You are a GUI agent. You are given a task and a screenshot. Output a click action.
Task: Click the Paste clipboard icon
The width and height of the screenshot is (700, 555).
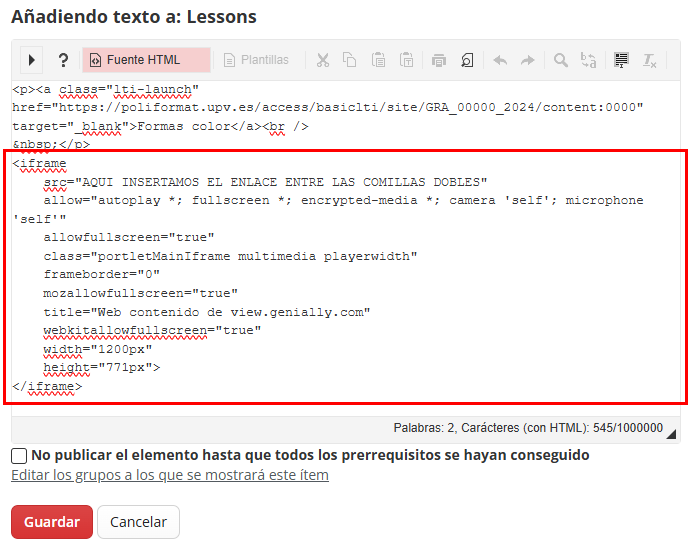pos(378,60)
